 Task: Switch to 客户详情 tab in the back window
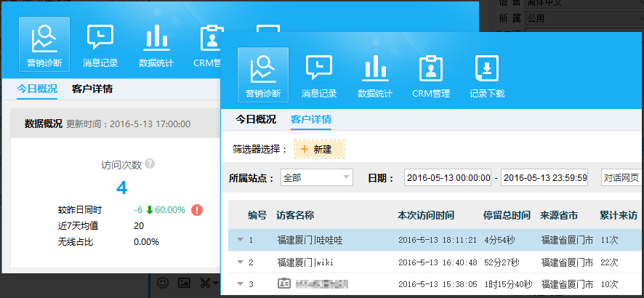[92, 89]
